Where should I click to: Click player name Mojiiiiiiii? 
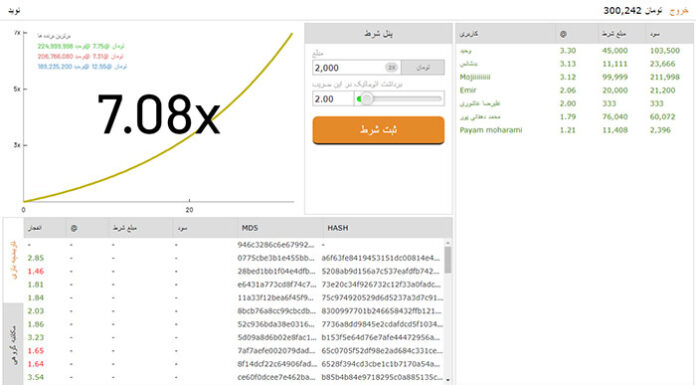475,77
